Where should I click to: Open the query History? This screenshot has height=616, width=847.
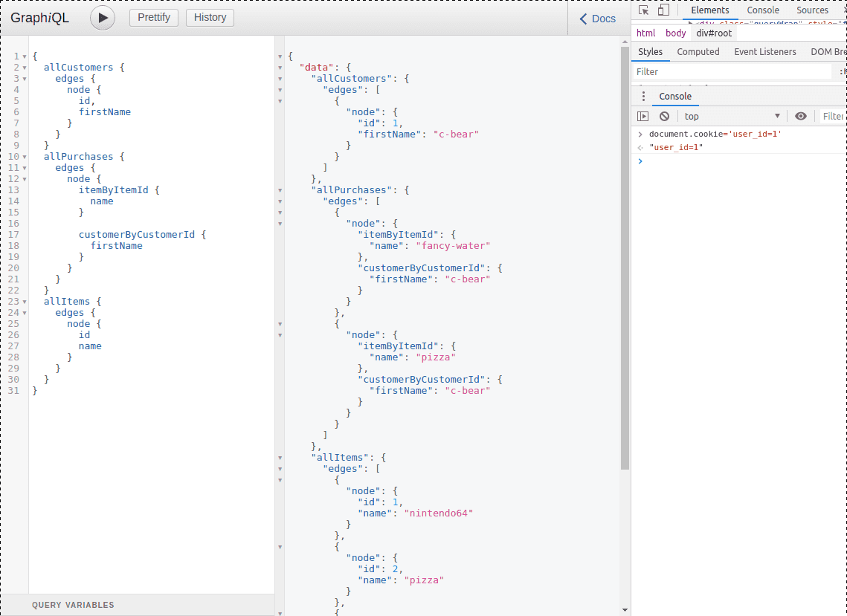click(x=210, y=18)
